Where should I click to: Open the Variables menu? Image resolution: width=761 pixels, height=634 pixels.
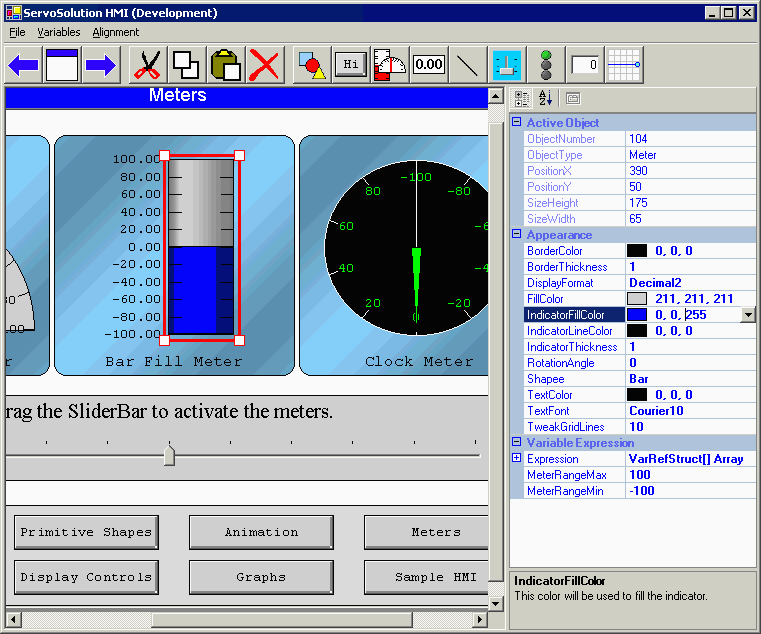click(x=59, y=32)
